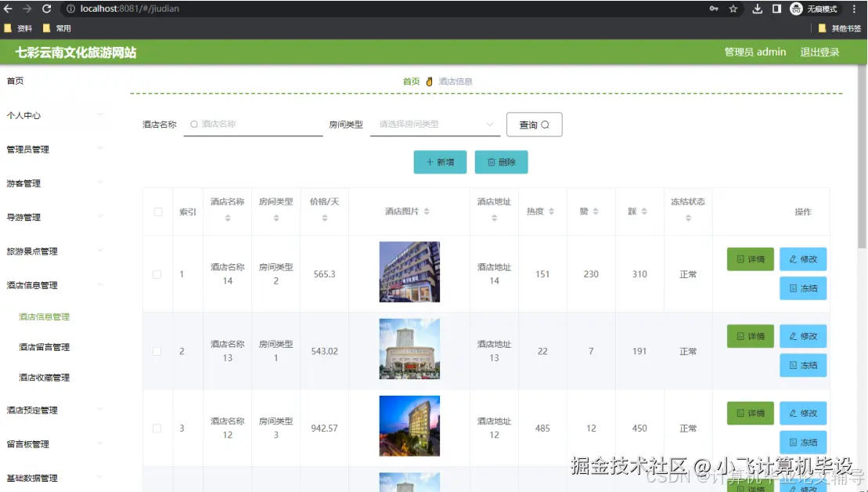Collapse 酒店信息管理 parent menu
The width and height of the screenshot is (868, 492).
pos(54,285)
